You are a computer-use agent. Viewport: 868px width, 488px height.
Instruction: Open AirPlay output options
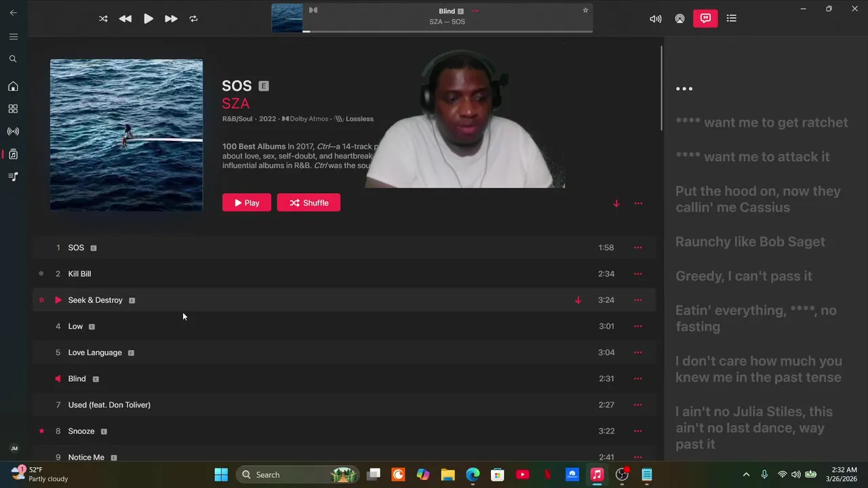[679, 19]
